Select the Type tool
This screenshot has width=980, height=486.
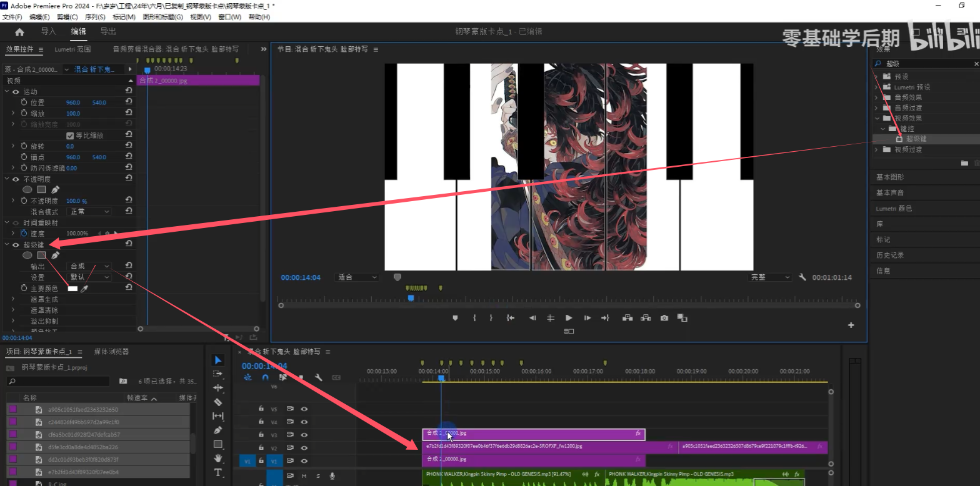[217, 472]
